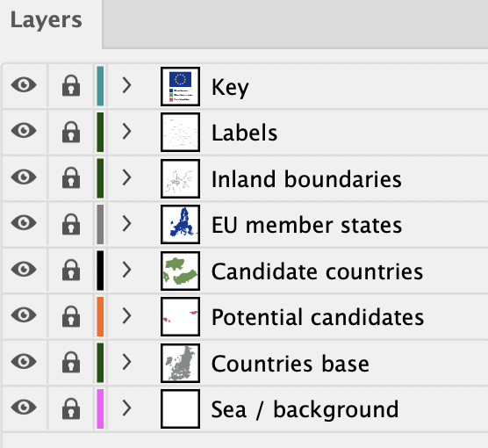Click the blue EU member states thumbnail

point(180,224)
